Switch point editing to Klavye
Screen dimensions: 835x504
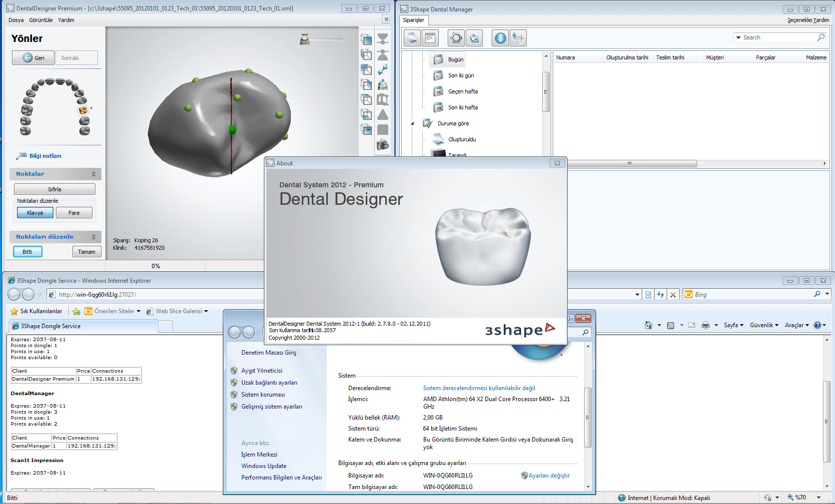click(35, 213)
